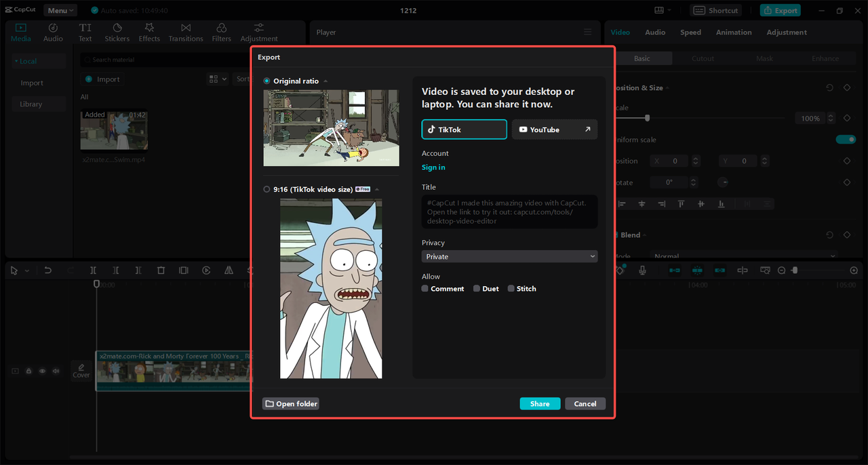Click the Share button
This screenshot has height=465, width=868.
540,404
